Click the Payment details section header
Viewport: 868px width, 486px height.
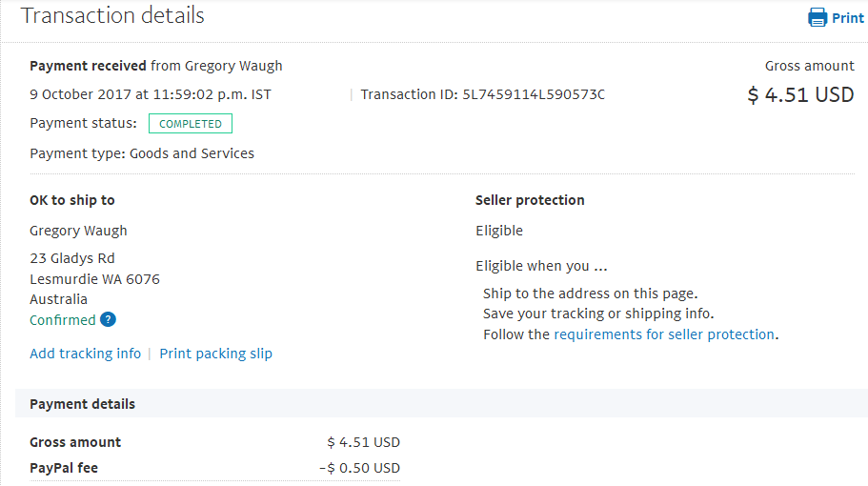441,403
